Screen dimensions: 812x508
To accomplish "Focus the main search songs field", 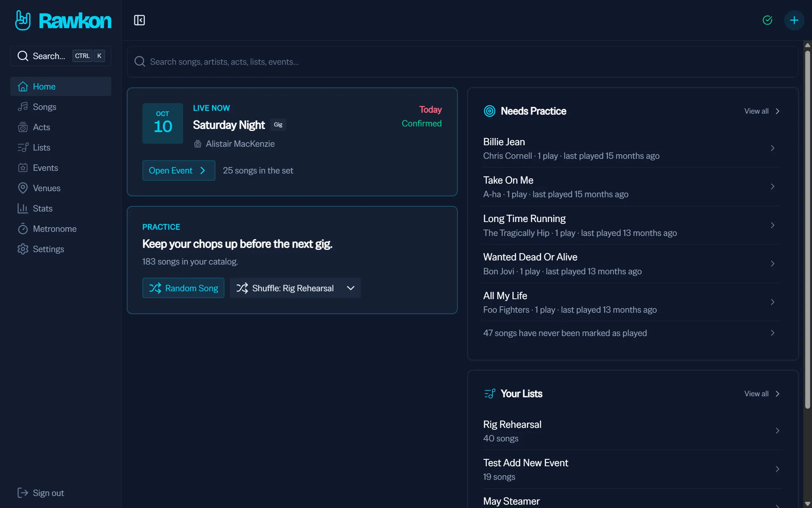I will coord(462,62).
